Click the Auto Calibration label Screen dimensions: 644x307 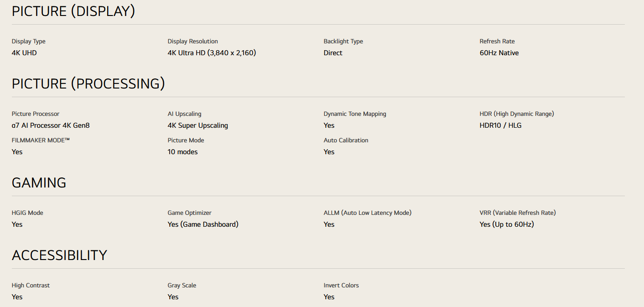point(346,140)
